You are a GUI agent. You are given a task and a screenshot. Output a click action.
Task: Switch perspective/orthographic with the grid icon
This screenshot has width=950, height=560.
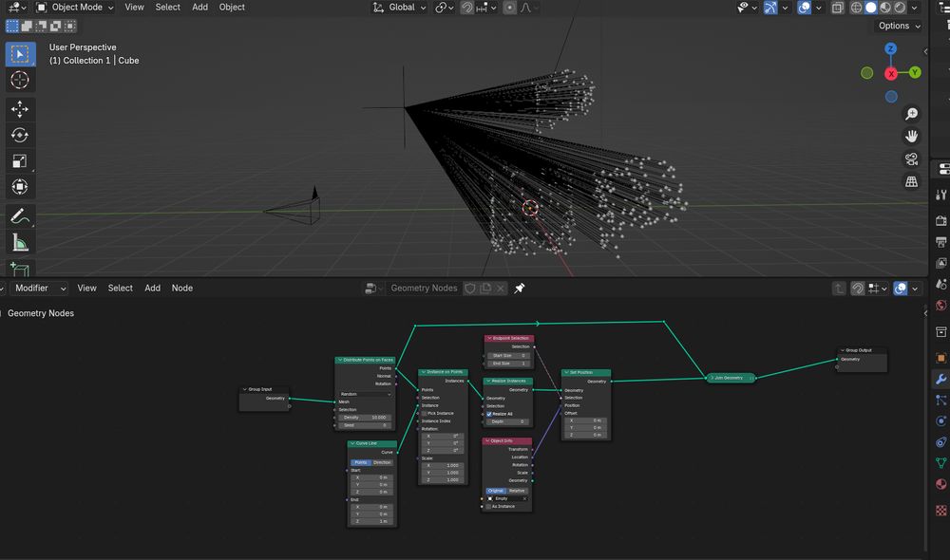911,181
